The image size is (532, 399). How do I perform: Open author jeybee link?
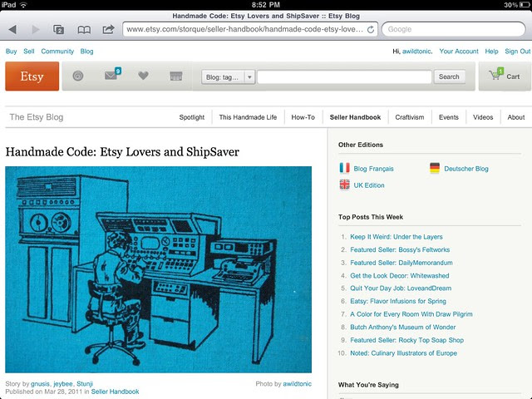point(63,384)
